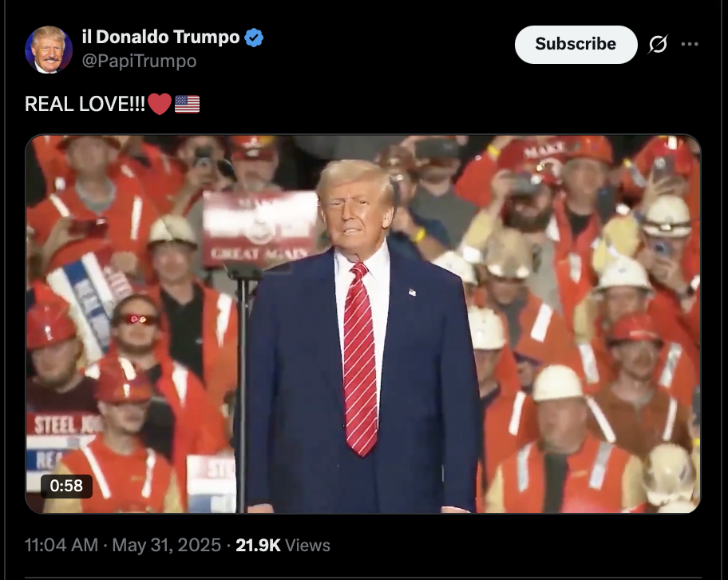Click the GREAT AGAIN sign in video
728x580 pixels.
(260, 229)
